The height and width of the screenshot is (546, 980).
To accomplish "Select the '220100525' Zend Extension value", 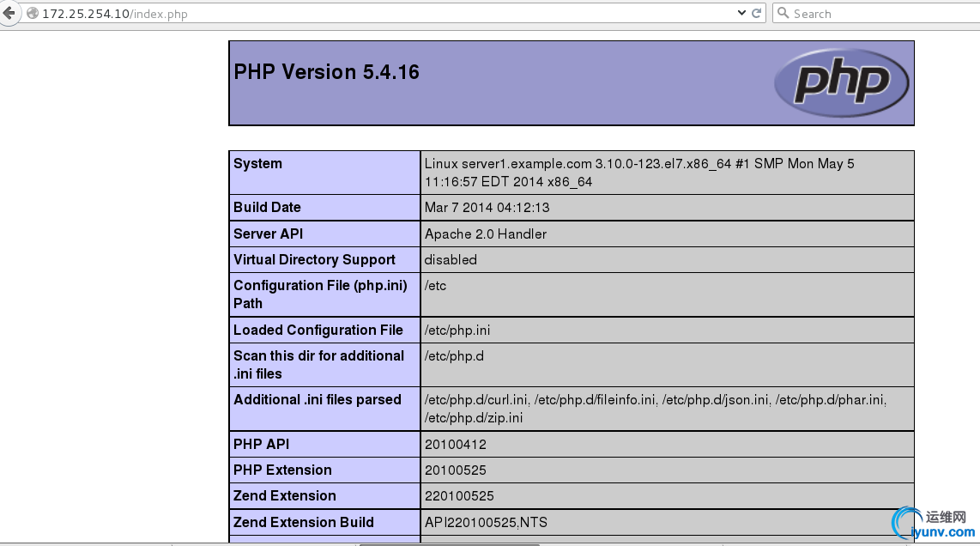I will 459,496.
